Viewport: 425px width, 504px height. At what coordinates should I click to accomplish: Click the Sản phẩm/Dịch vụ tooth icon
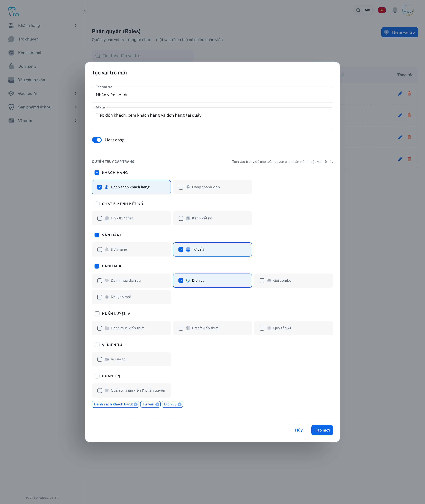11,107
